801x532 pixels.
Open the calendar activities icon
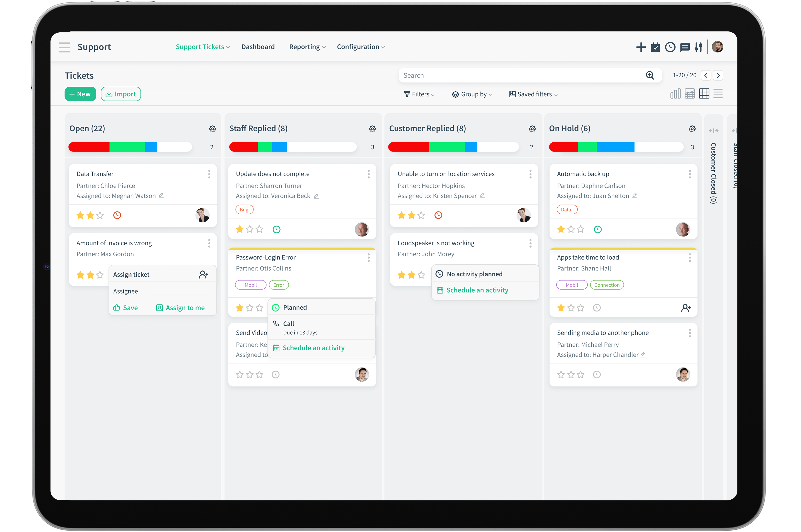pos(655,47)
